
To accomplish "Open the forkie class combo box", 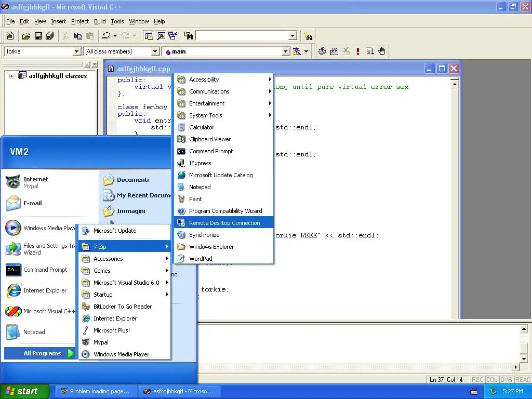I will (43, 51).
